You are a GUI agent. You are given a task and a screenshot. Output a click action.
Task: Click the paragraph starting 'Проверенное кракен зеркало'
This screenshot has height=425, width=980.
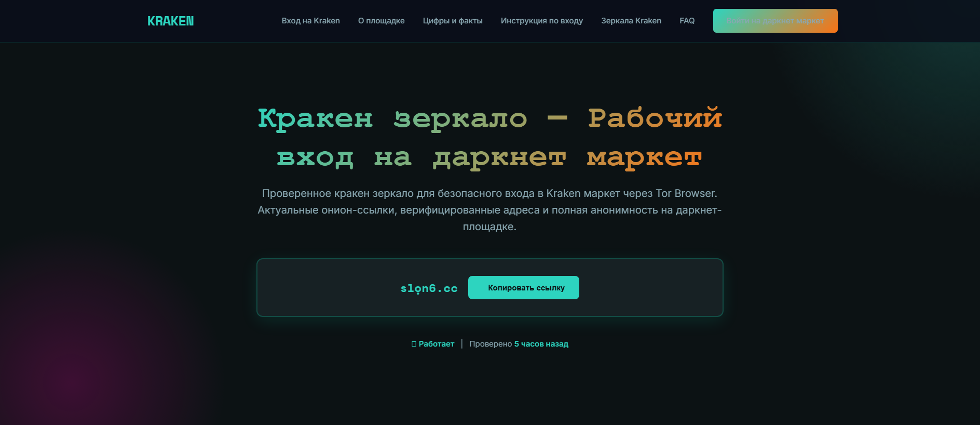tap(489, 210)
